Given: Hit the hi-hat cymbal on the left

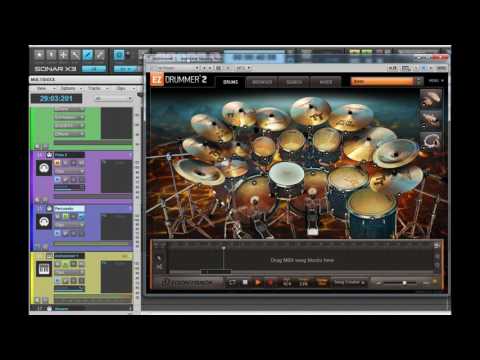Looking at the screenshot, I should click(200, 171).
